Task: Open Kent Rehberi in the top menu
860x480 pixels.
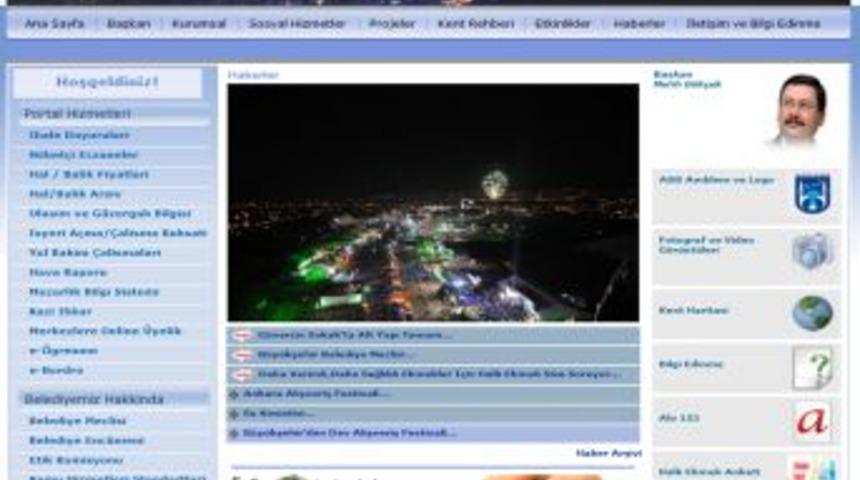Action: pos(476,24)
